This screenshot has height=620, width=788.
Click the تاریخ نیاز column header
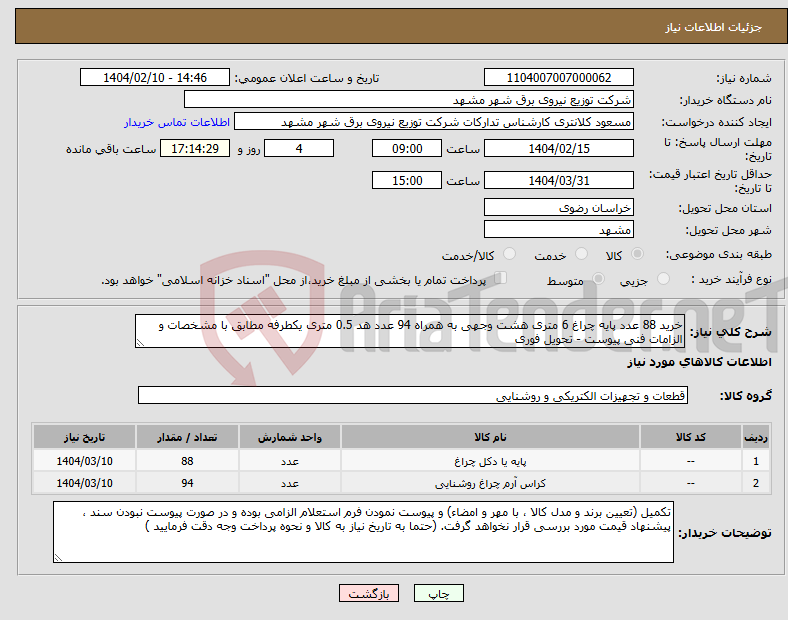84,437
